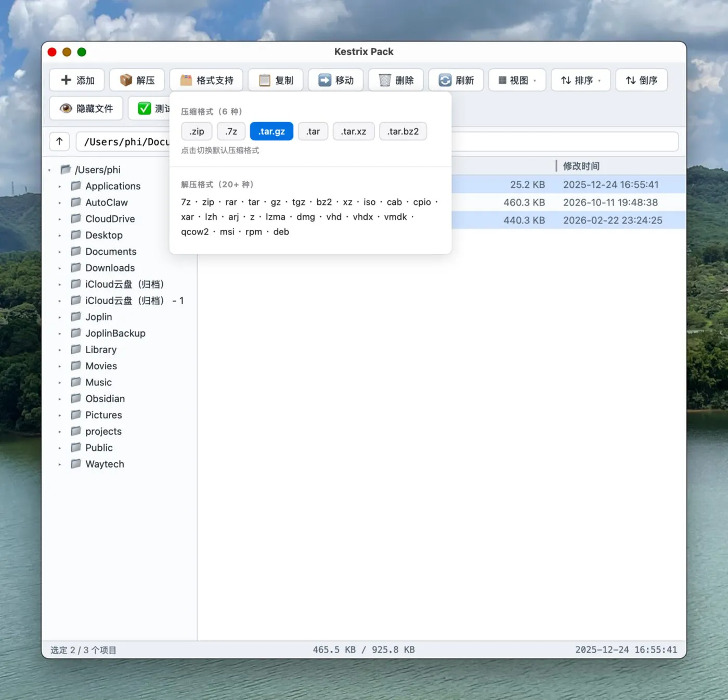
Task: Click the folder icon beside Waytech
Action: [x=76, y=463]
